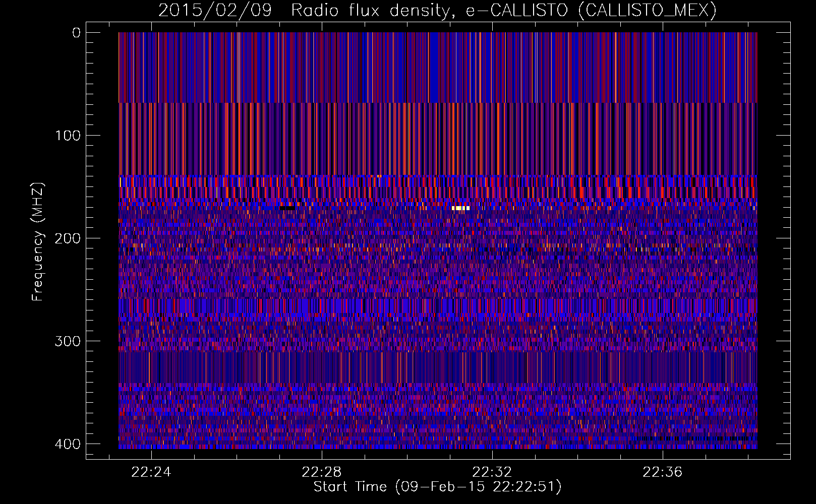This screenshot has width=816, height=504.
Task: Click the 22:24 time tick label
Action: 151,472
